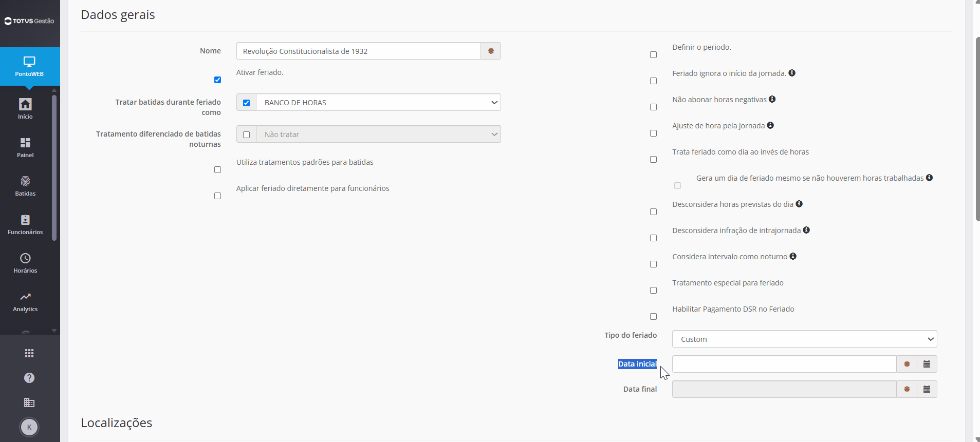Open Tipo do feriado Custom dropdown

tap(804, 339)
